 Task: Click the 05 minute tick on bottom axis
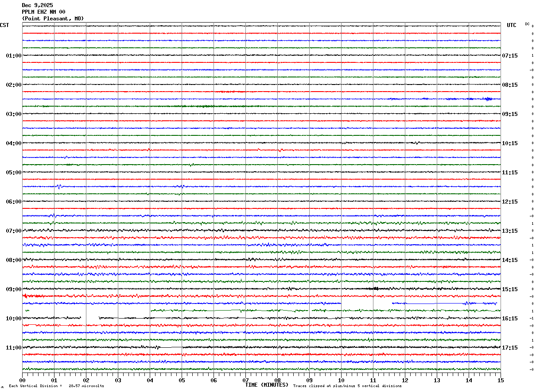pyautogui.click(x=182, y=380)
